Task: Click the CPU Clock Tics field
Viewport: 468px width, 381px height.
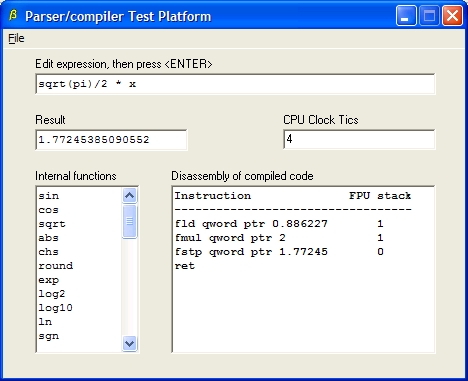Action: coord(359,139)
